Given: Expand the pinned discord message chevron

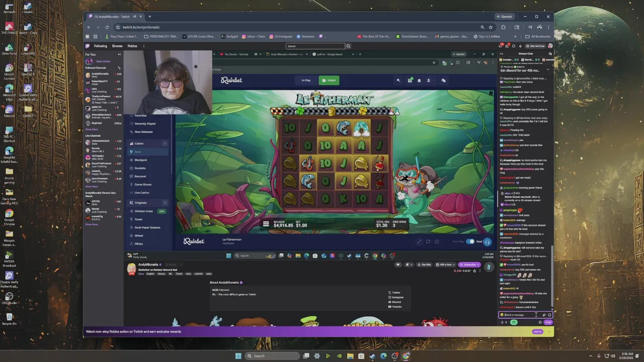Looking at the screenshot, I should pyautogui.click(x=548, y=70).
